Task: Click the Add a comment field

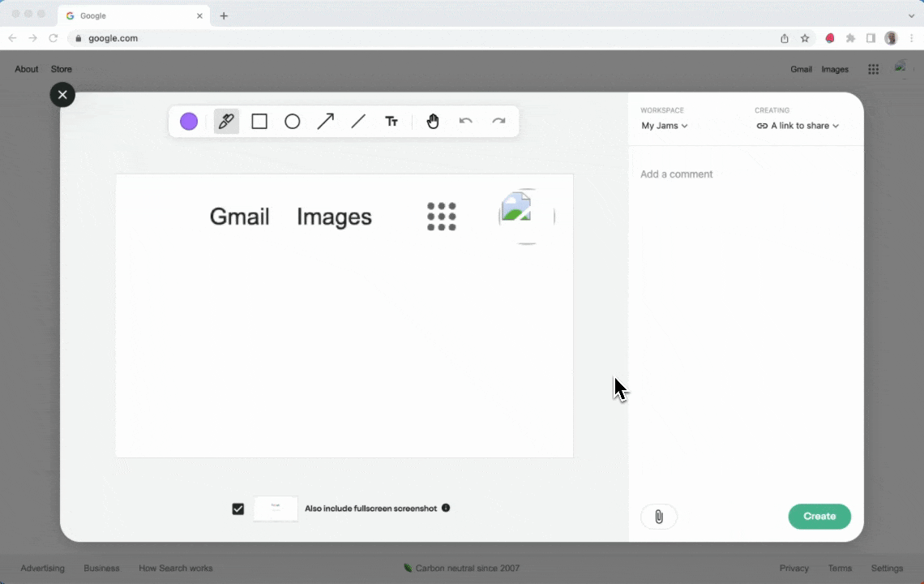Action: tap(746, 174)
